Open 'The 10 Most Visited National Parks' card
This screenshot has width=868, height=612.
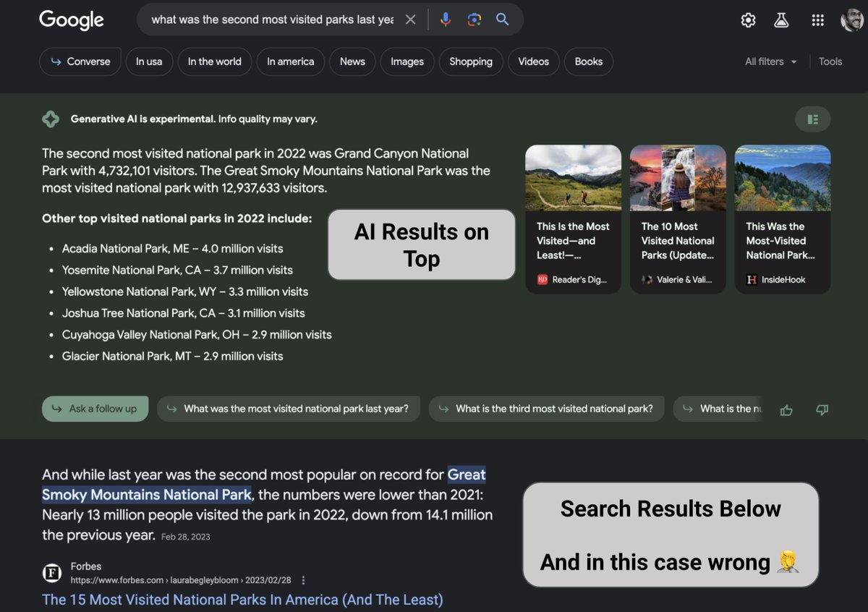click(x=678, y=219)
